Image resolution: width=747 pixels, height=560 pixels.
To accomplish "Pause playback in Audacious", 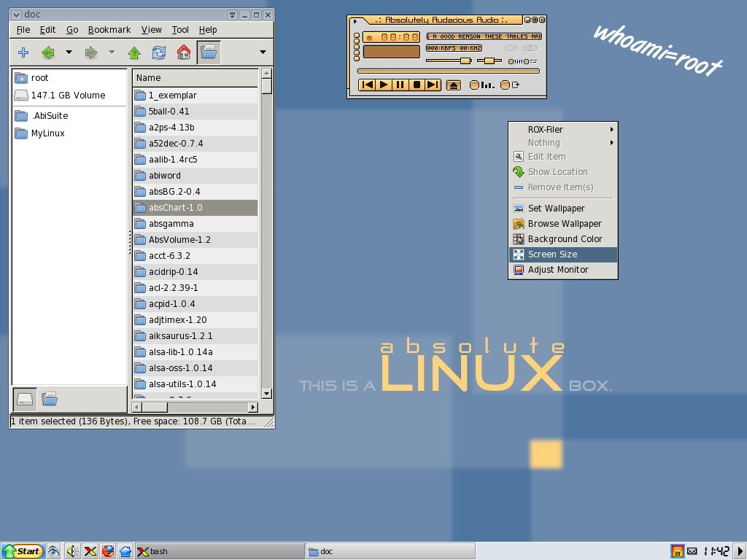I will 400,85.
